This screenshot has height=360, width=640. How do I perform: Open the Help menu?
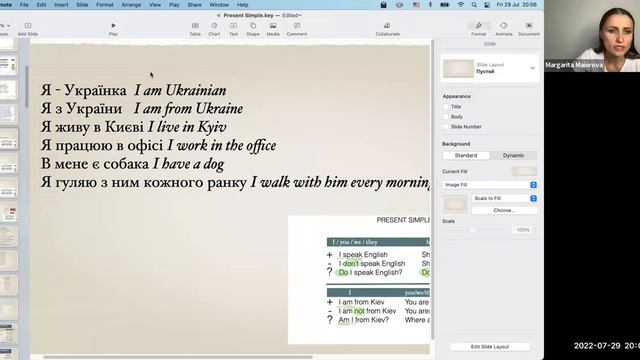coord(242,5)
